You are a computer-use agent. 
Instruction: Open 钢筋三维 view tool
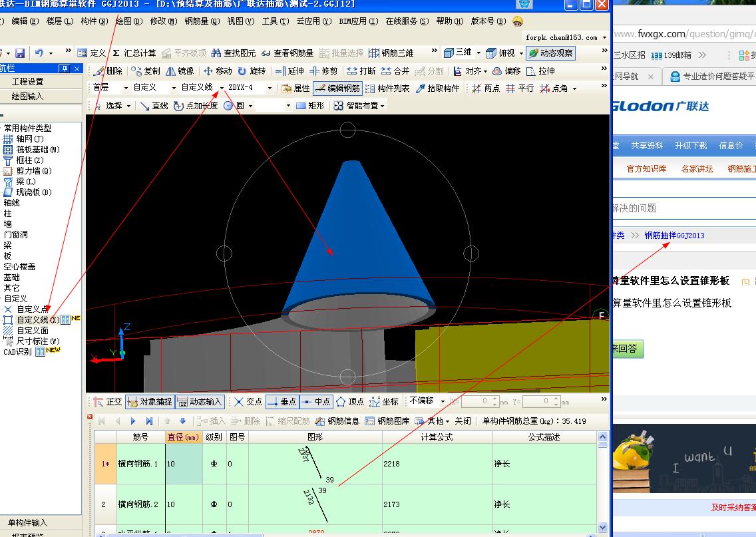pos(391,53)
